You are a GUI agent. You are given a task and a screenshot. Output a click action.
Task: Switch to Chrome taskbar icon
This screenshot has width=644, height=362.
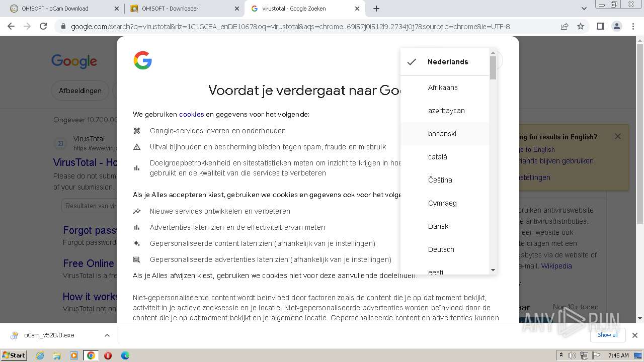click(91, 355)
